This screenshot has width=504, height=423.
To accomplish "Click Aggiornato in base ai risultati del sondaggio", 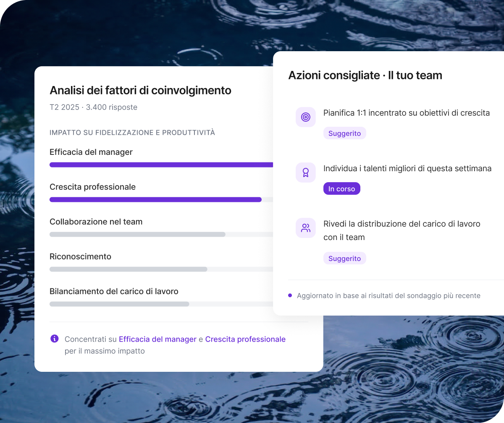I will coord(388,295).
